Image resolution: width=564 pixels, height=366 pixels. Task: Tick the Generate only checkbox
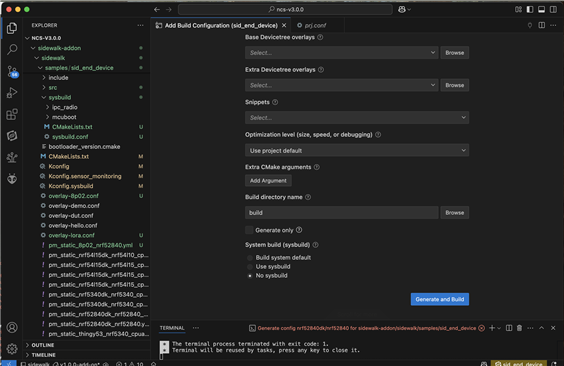point(249,230)
